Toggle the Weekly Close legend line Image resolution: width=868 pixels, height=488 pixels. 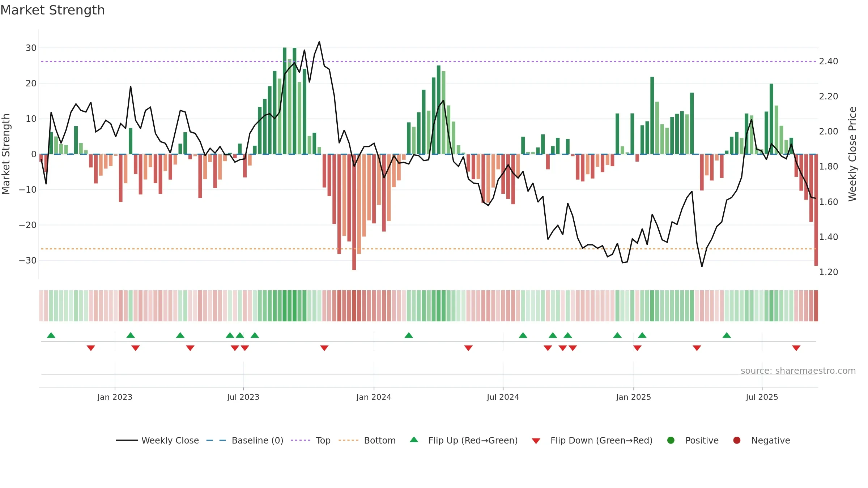click(x=158, y=440)
